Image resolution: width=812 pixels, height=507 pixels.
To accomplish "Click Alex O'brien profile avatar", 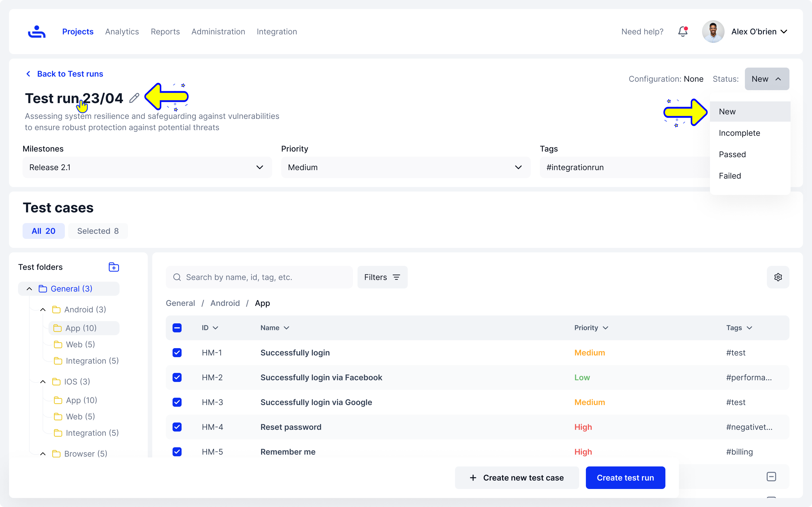I will pyautogui.click(x=713, y=32).
